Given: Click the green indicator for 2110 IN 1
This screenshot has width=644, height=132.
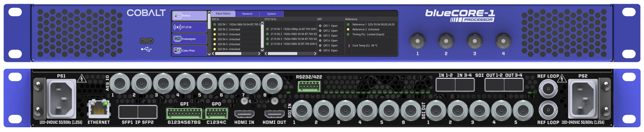Looking at the screenshot, I should click(x=268, y=29).
